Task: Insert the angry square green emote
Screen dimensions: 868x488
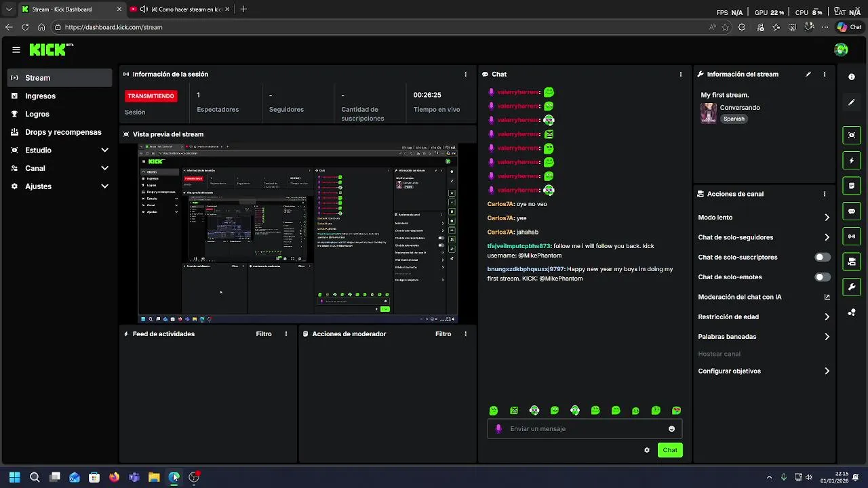Action: tap(514, 411)
